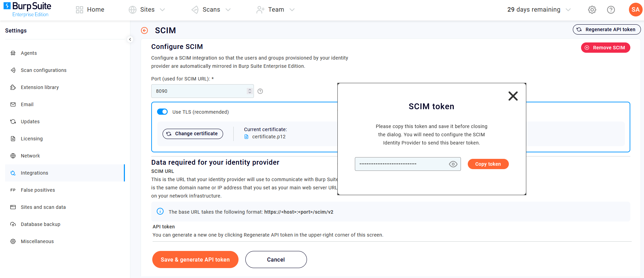Viewport: 644px width, 278px height.
Task: Open Extension library settings
Action: click(x=65, y=87)
